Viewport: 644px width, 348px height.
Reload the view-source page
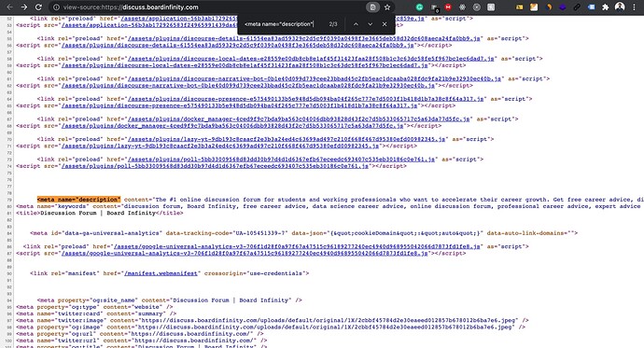(x=38, y=7)
